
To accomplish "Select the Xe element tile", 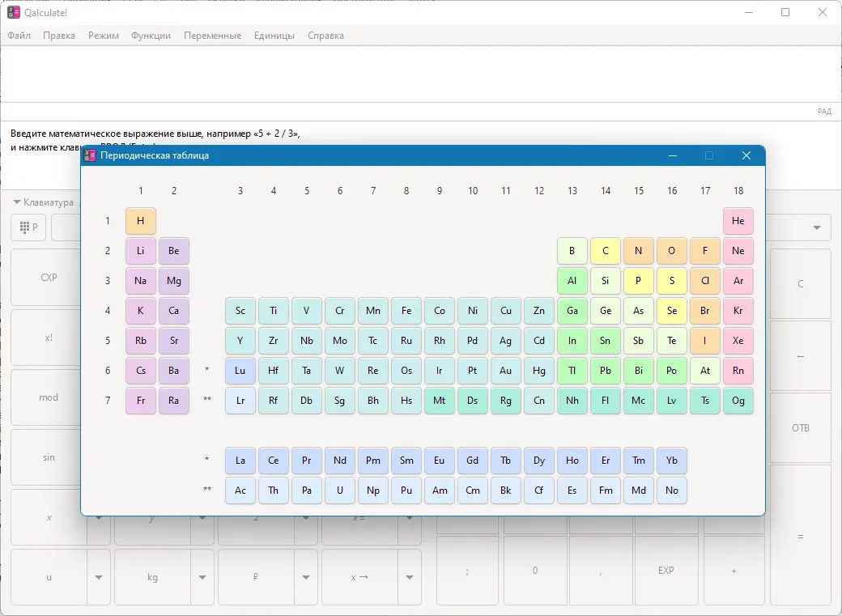I will 738,341.
